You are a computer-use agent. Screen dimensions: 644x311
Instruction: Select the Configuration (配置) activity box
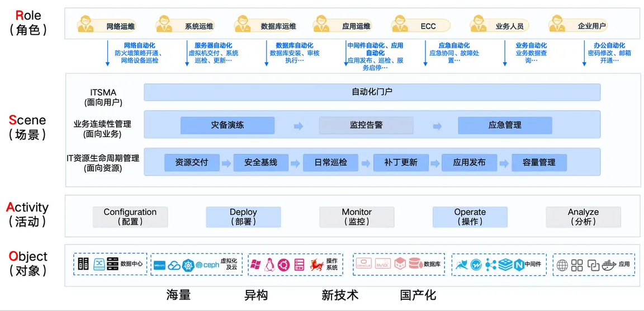(130, 217)
